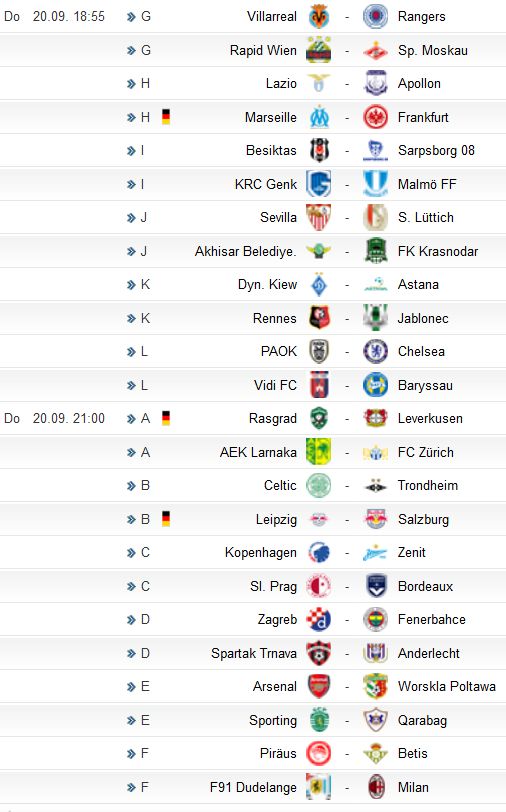Screen dimensions: 506x812
Task: Expand the arrow before Lazio group H
Action: [131, 84]
